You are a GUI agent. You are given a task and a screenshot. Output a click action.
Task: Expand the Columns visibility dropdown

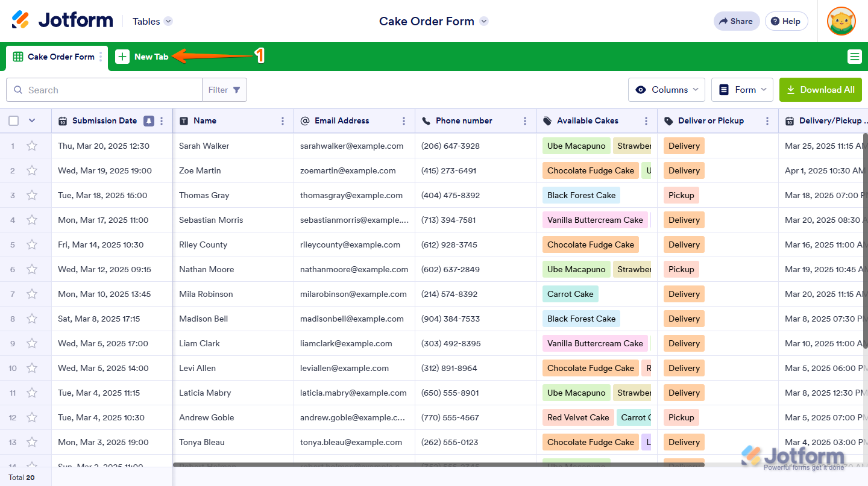667,90
